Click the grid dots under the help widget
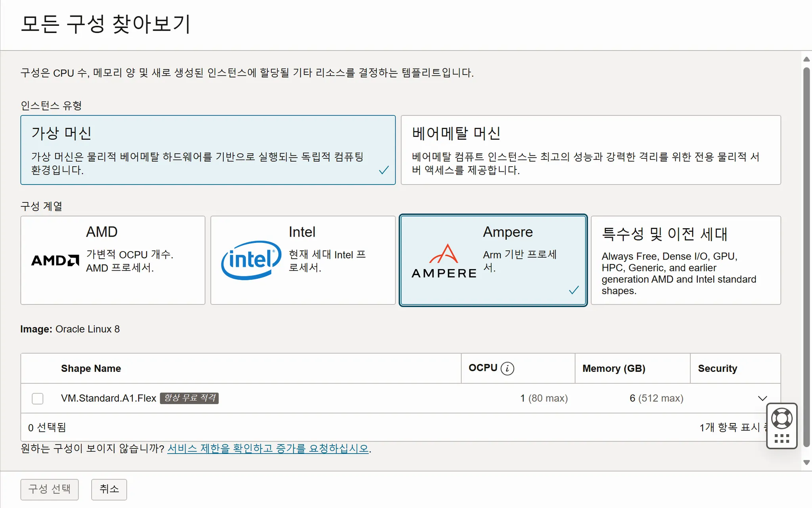 781,439
